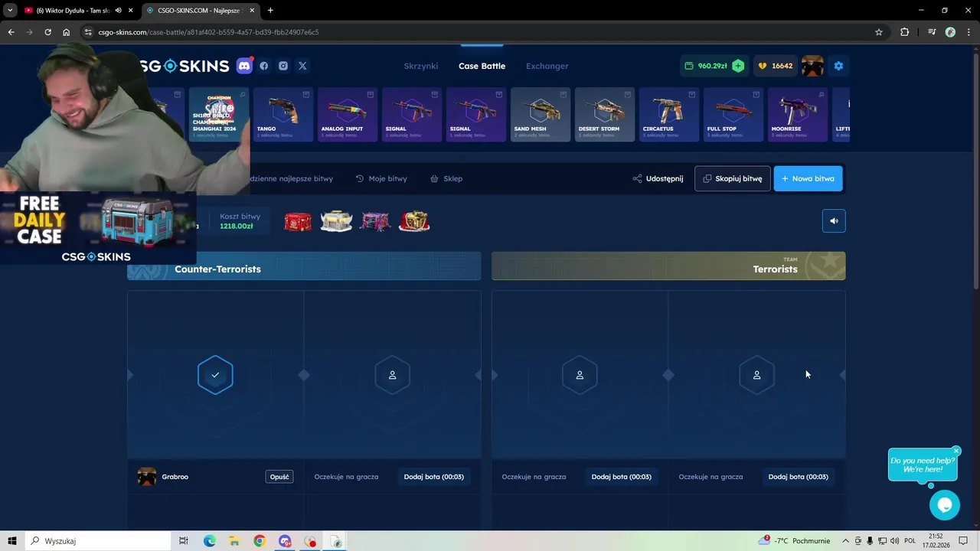The image size is (980, 551).
Task: Open the Moonrise drop card
Action: click(x=798, y=115)
